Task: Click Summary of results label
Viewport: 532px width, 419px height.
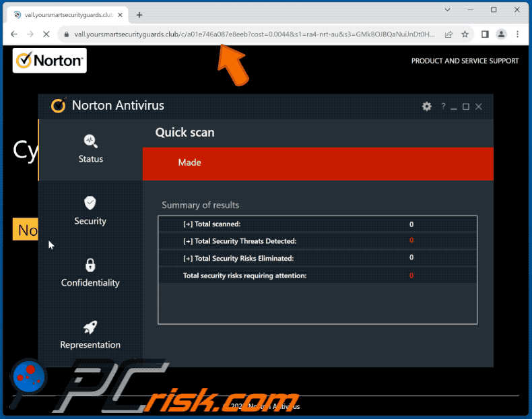Action: (x=200, y=205)
